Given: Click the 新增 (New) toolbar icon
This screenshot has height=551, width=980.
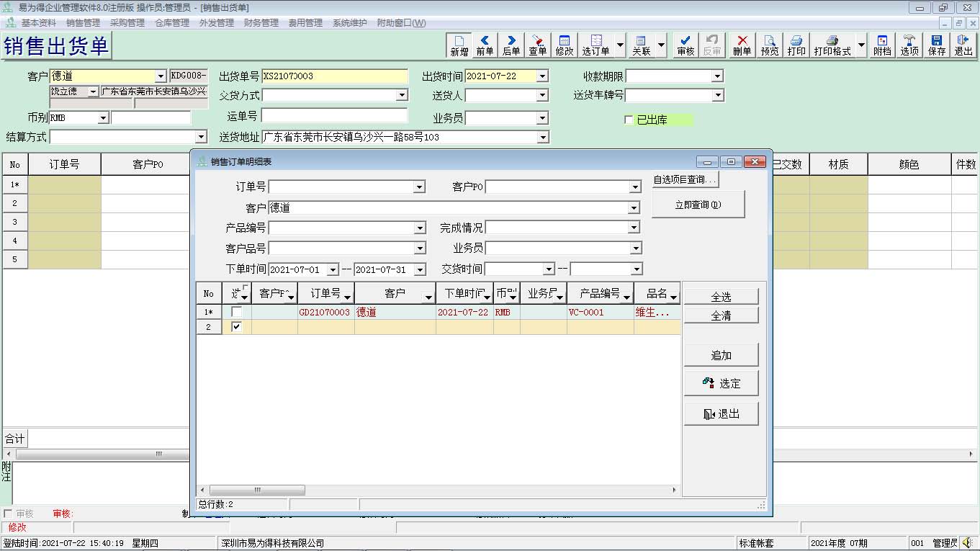Looking at the screenshot, I should coord(459,45).
